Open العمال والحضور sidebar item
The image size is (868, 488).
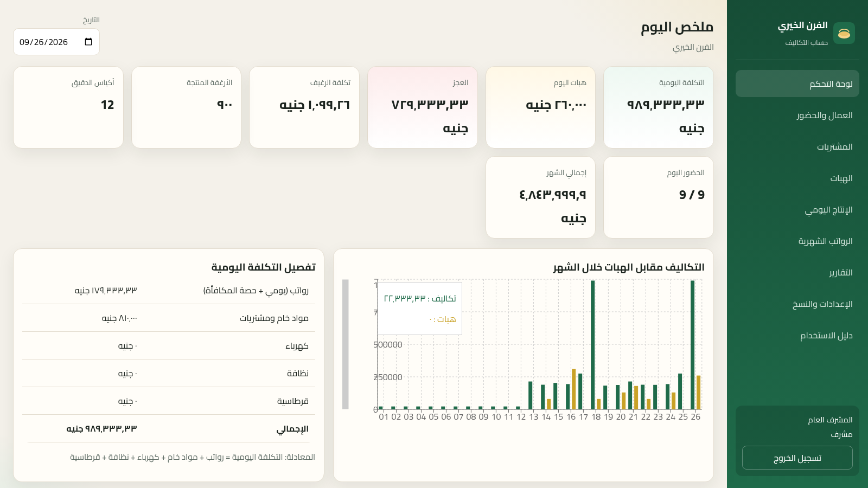(x=797, y=115)
